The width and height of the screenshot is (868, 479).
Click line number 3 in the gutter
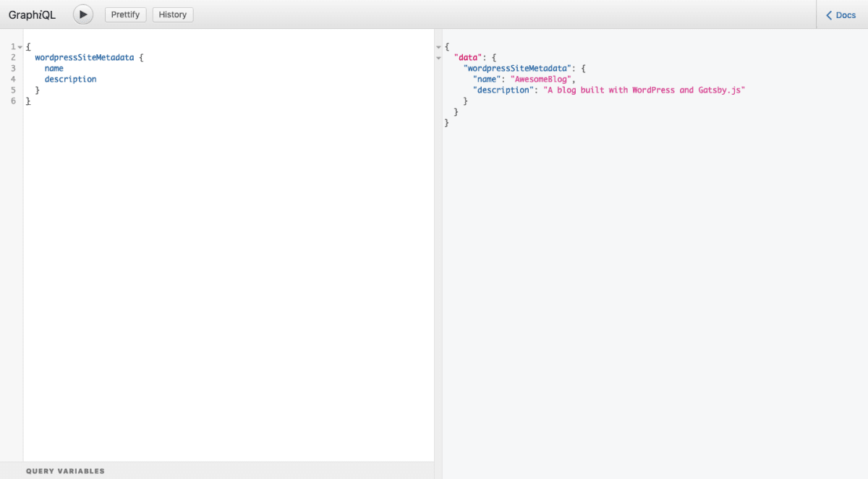click(13, 68)
